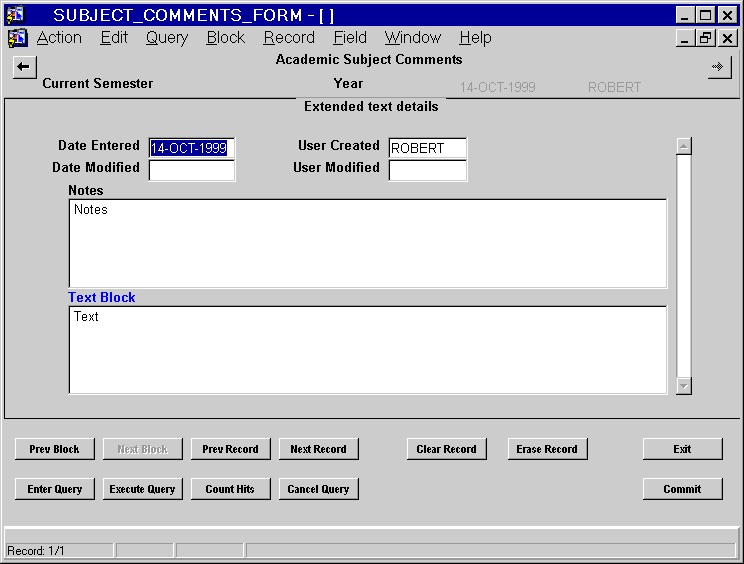Click the Exit button
Viewport: 744px width, 564px height.
point(683,449)
